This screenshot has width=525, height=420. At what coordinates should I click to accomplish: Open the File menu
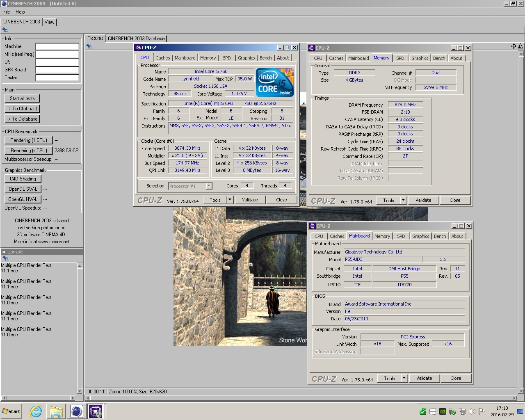coord(7,12)
